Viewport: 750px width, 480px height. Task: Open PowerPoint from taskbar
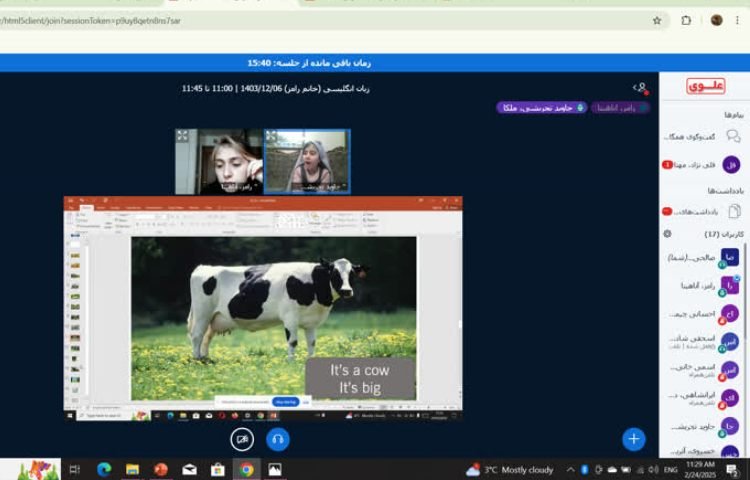(x=161, y=470)
